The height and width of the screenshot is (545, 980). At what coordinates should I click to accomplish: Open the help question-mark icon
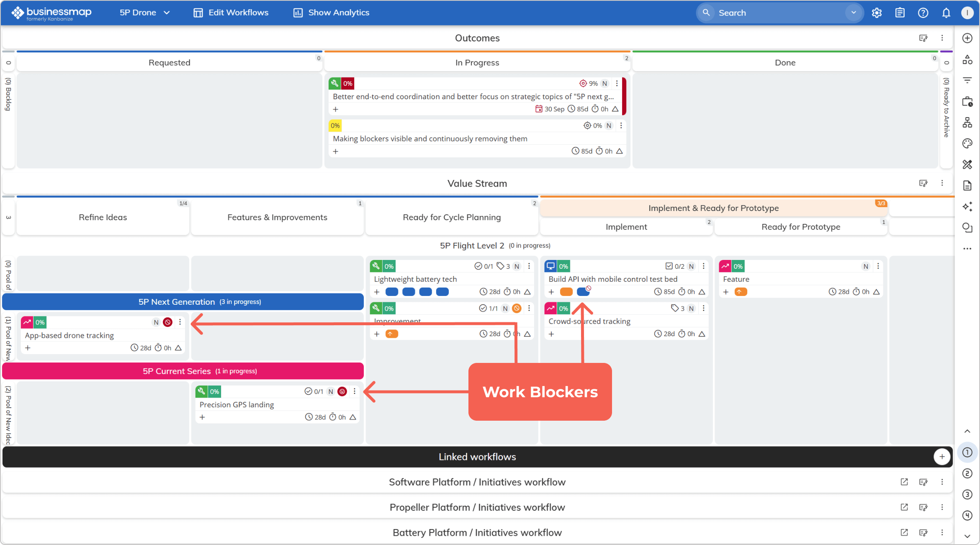point(923,13)
